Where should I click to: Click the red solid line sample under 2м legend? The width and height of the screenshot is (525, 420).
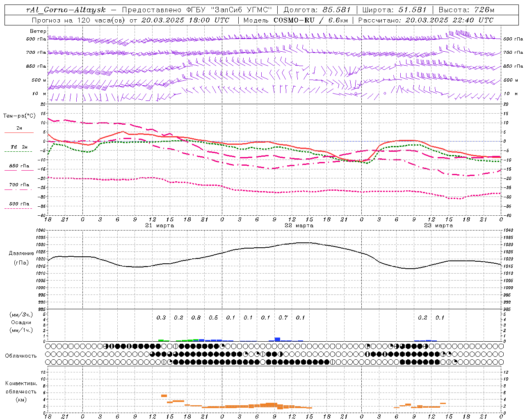(19, 133)
